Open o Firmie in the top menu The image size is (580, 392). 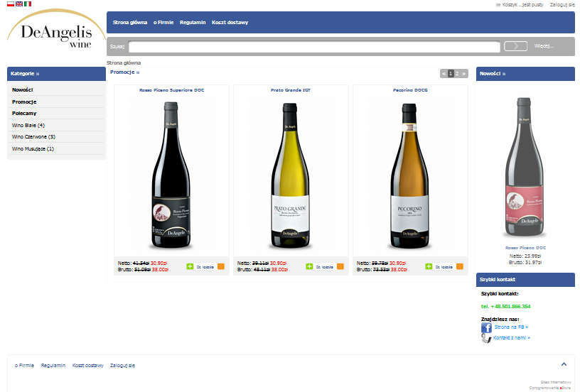tap(163, 23)
